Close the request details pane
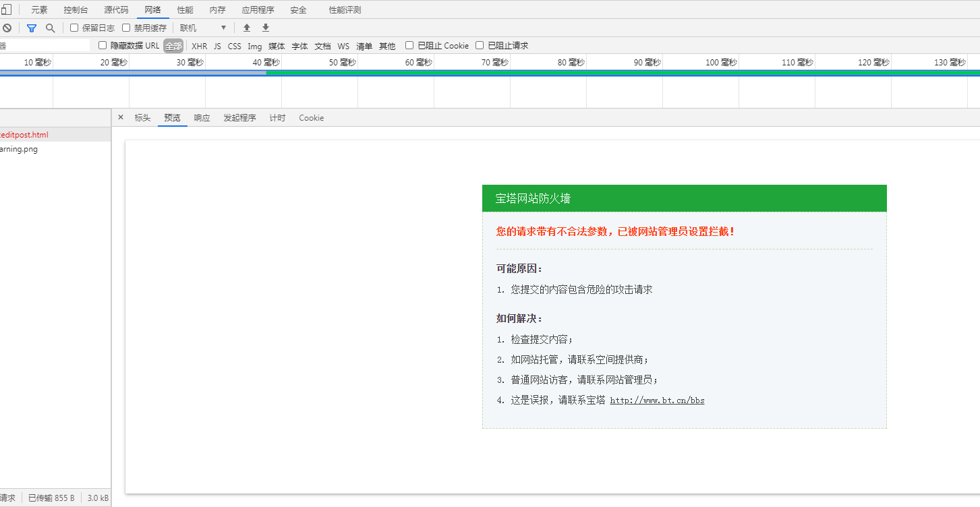The width and height of the screenshot is (980, 507). coord(121,117)
